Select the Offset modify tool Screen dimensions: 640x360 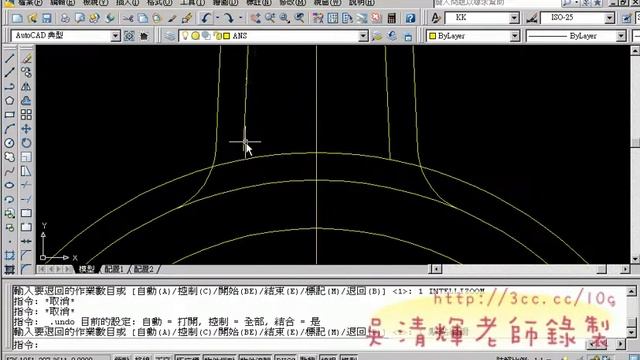tap(26, 100)
